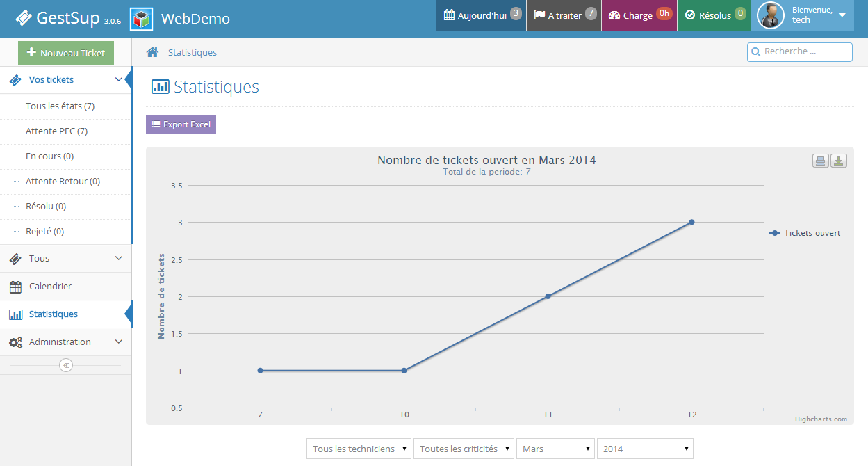This screenshot has width=868, height=466.
Task: Open the Aujourd'hui tab in header
Action: [x=482, y=15]
